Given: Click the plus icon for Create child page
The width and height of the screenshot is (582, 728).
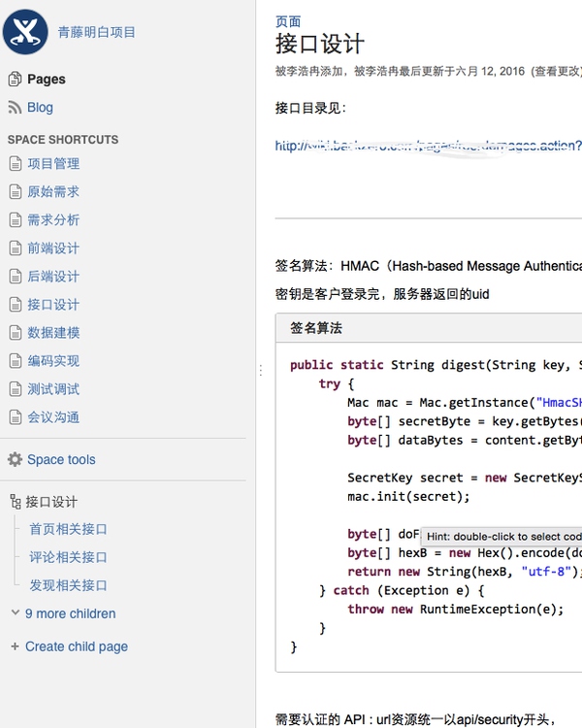Looking at the screenshot, I should click(15, 646).
